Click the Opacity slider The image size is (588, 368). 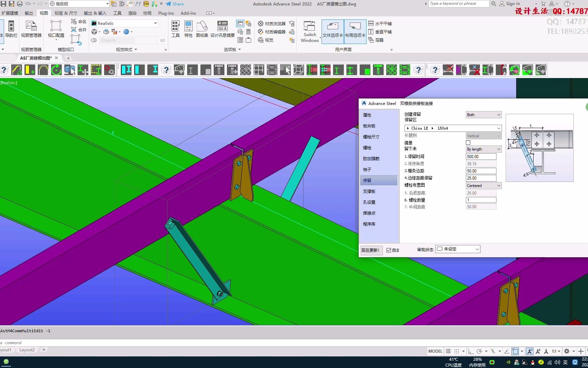tap(128, 40)
